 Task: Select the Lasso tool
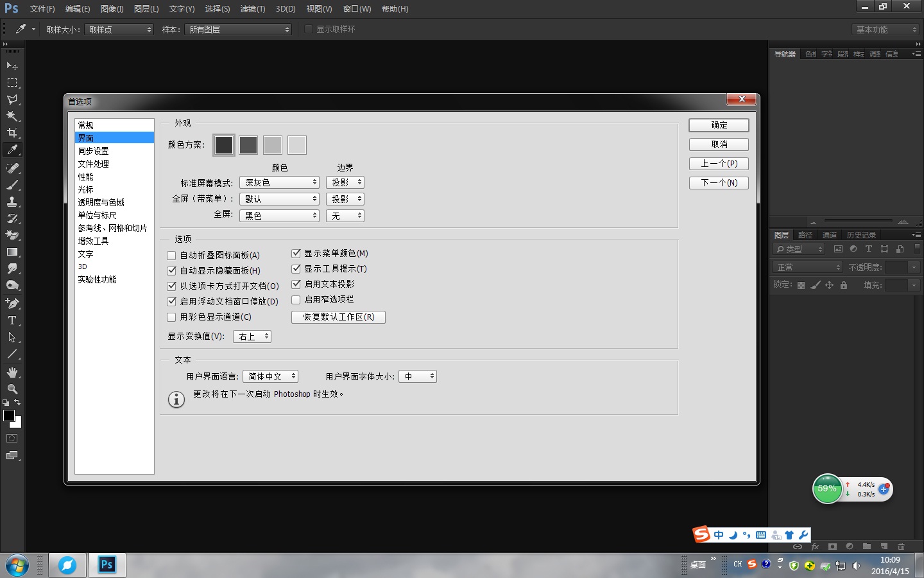(x=12, y=100)
